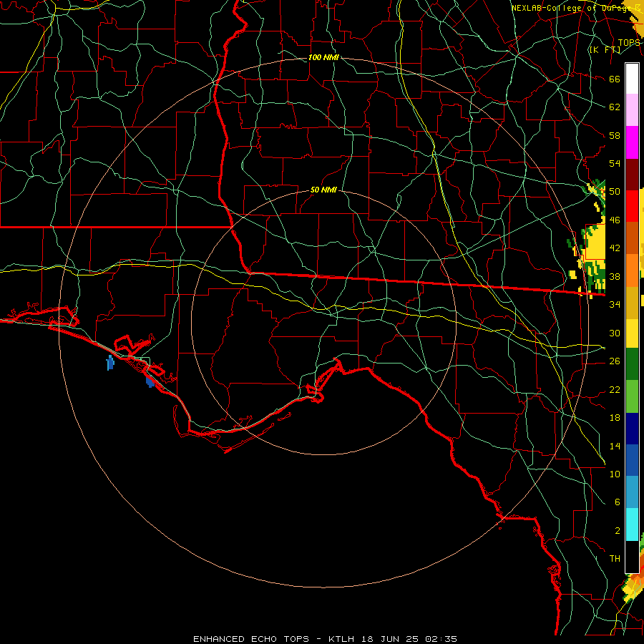Click the '100 NMI' range ring label
The image size is (644, 644).
click(323, 57)
